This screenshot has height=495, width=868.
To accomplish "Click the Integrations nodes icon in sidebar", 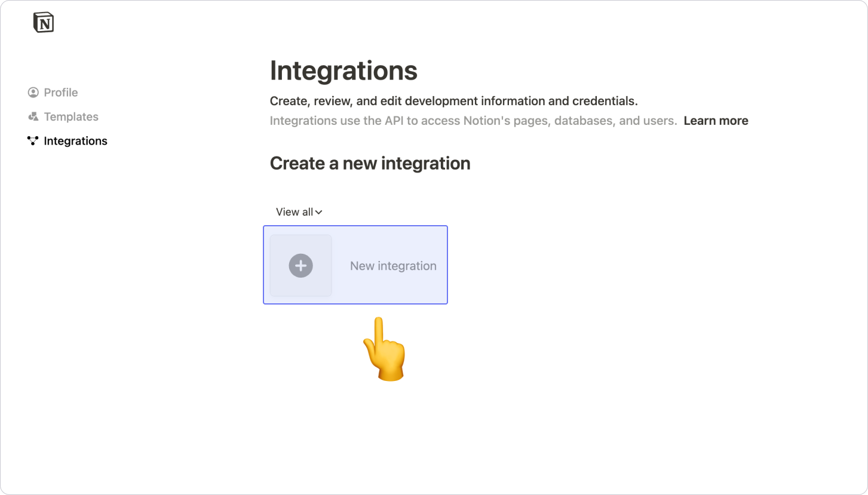I will point(33,141).
